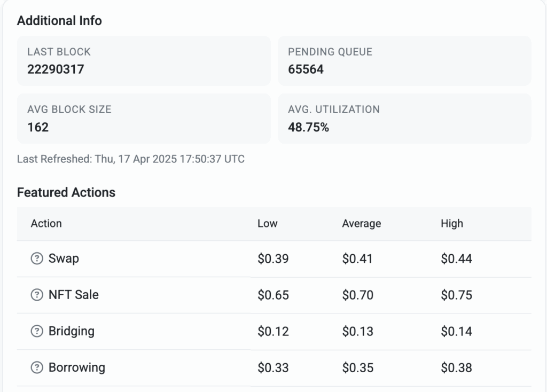Click the question mark beside NFT Sale
547x392 pixels.
pos(36,295)
